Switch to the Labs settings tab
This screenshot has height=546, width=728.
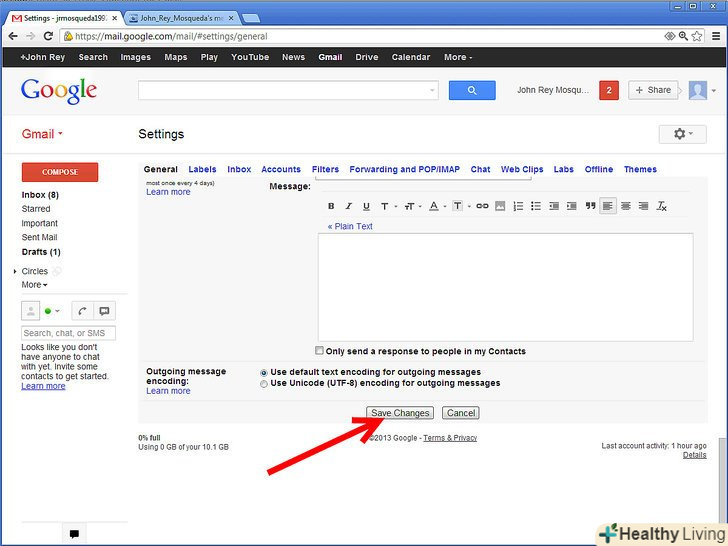(x=564, y=169)
